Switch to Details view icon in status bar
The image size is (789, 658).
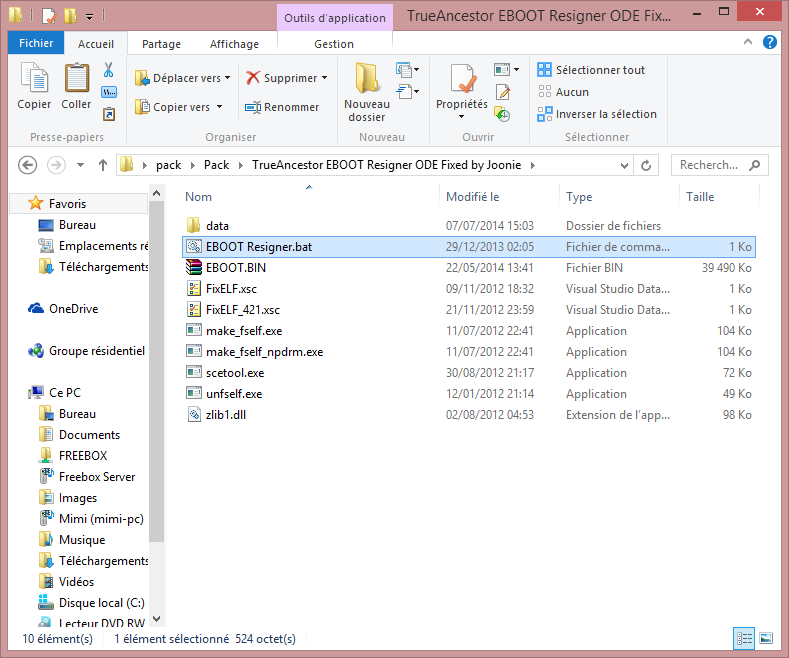point(744,638)
